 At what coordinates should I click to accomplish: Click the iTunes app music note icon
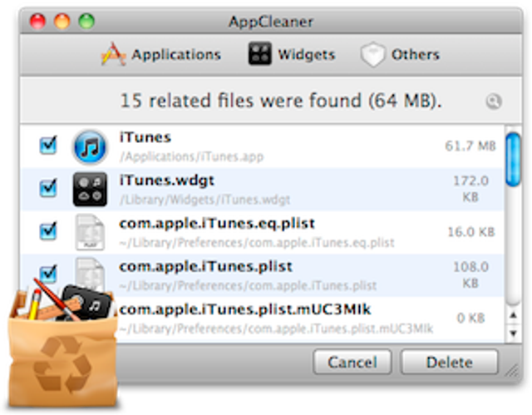pos(90,147)
